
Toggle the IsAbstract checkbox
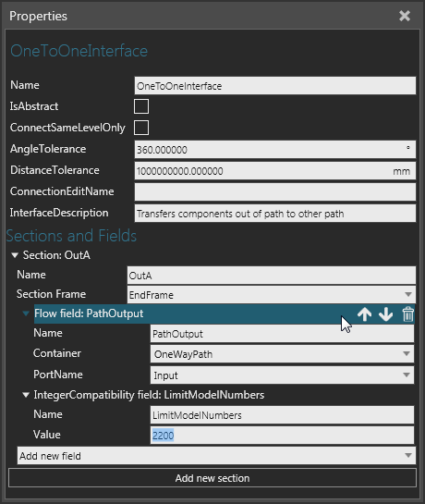[x=141, y=106]
